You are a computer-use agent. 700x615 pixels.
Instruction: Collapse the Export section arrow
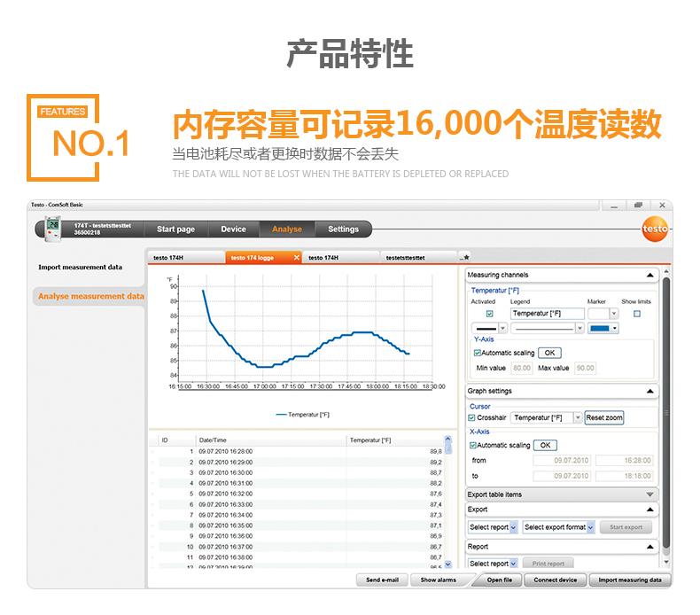point(650,510)
